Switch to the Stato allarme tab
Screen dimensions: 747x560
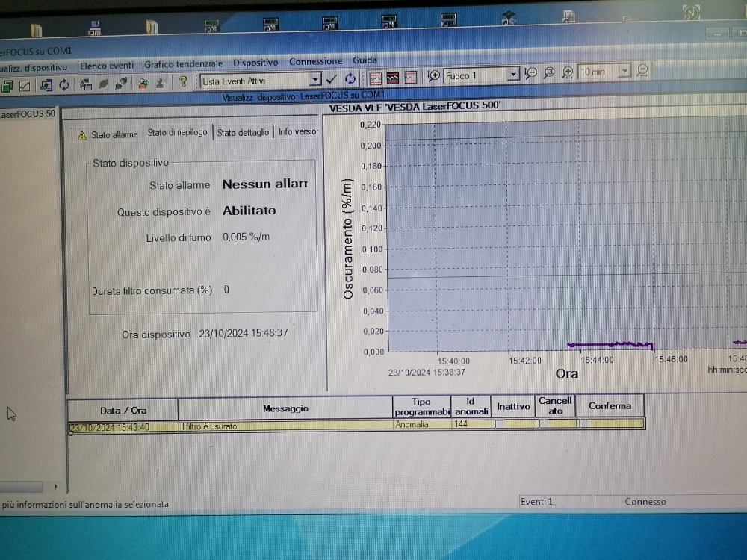coord(108,134)
